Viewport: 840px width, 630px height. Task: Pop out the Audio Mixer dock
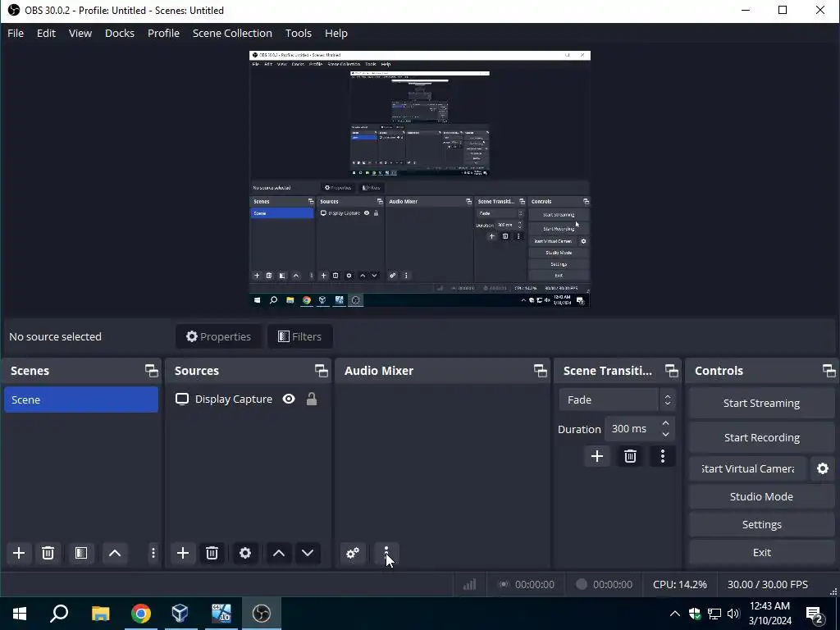[541, 371]
